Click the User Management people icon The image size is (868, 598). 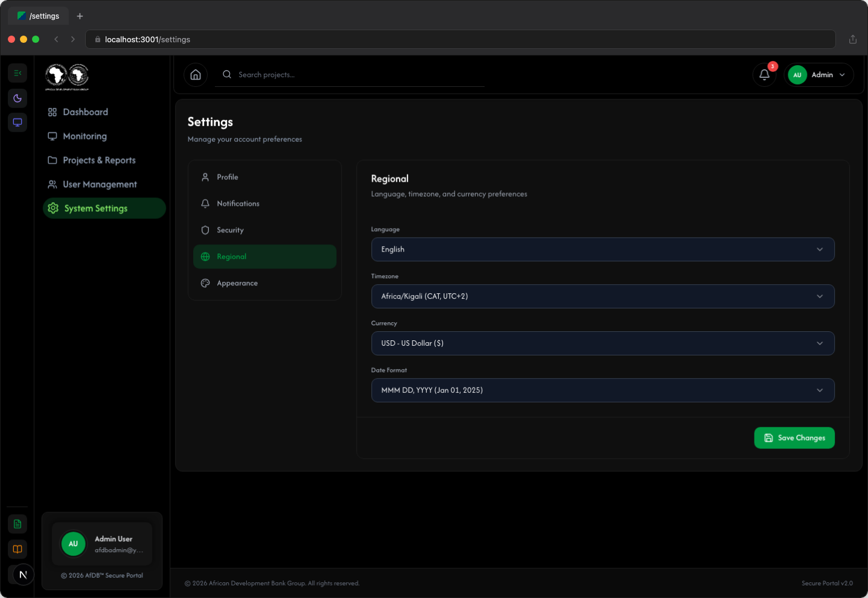tap(53, 185)
